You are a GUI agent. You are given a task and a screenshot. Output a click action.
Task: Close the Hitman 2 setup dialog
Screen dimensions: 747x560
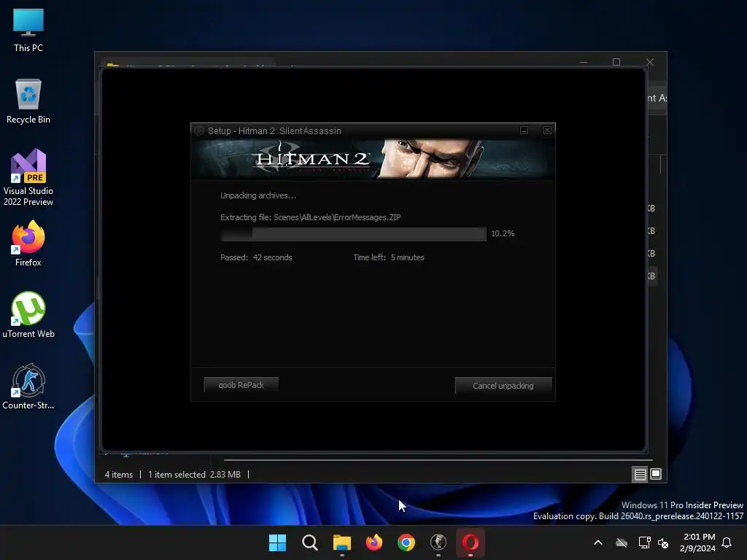(x=547, y=131)
